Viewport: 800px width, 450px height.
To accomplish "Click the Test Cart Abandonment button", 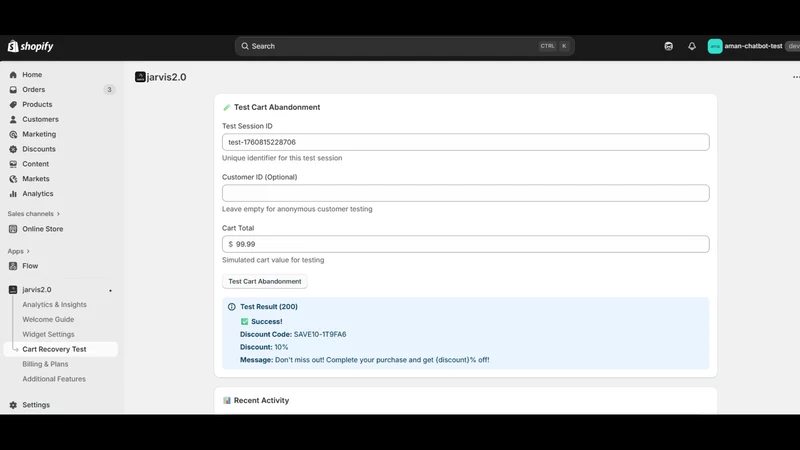I will coord(265,281).
